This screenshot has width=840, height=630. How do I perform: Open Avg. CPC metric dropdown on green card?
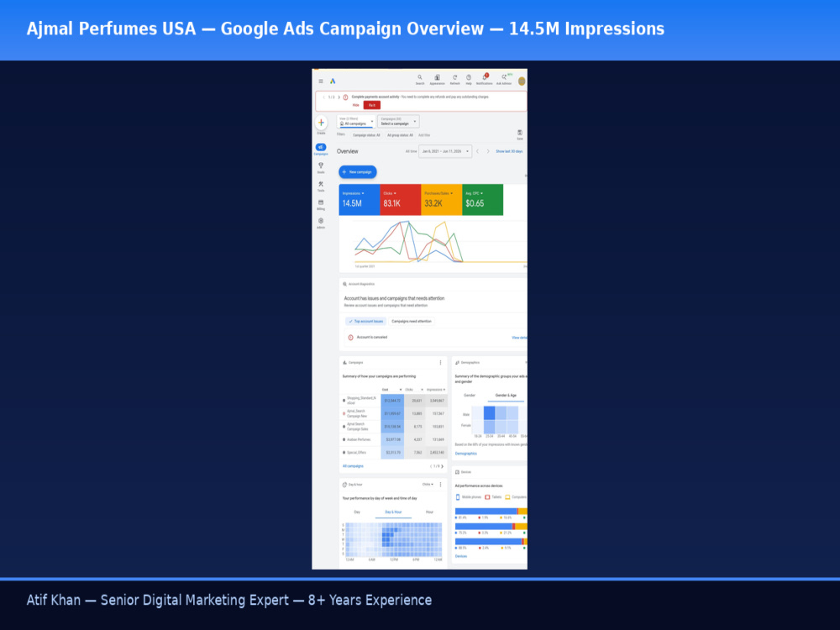(x=474, y=193)
